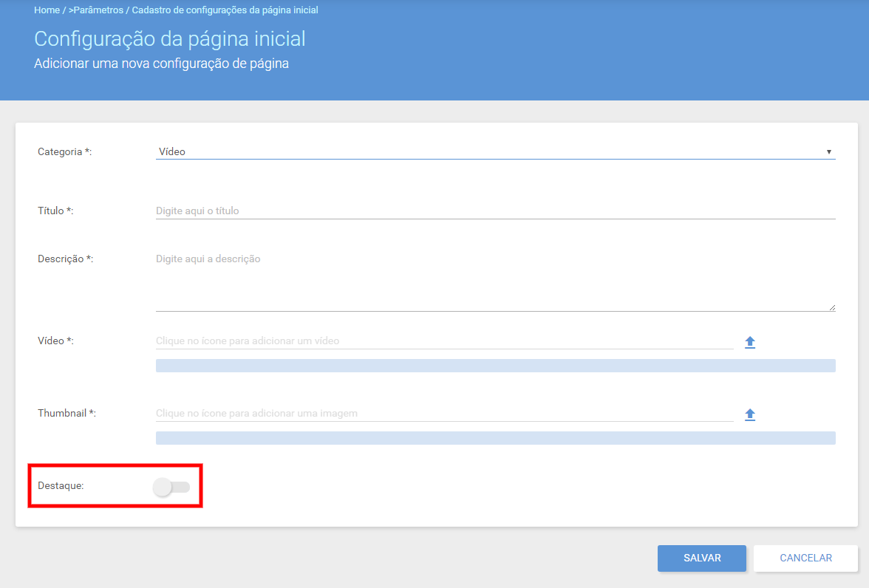869x588 pixels.
Task: Save the configuration with SALVAR
Action: [702, 558]
